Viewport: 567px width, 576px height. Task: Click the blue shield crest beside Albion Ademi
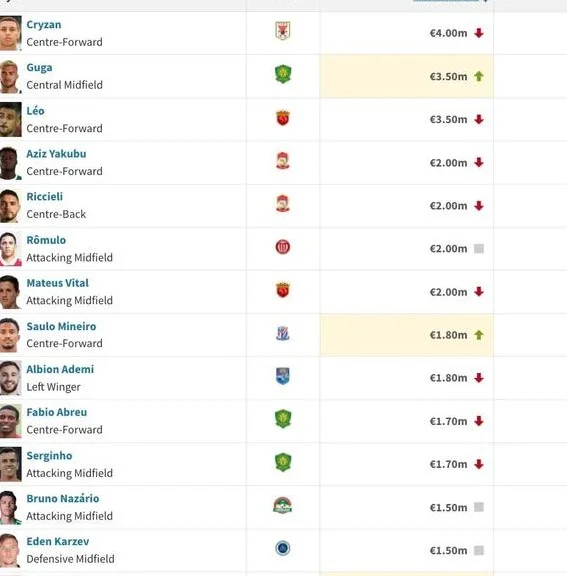tap(283, 376)
